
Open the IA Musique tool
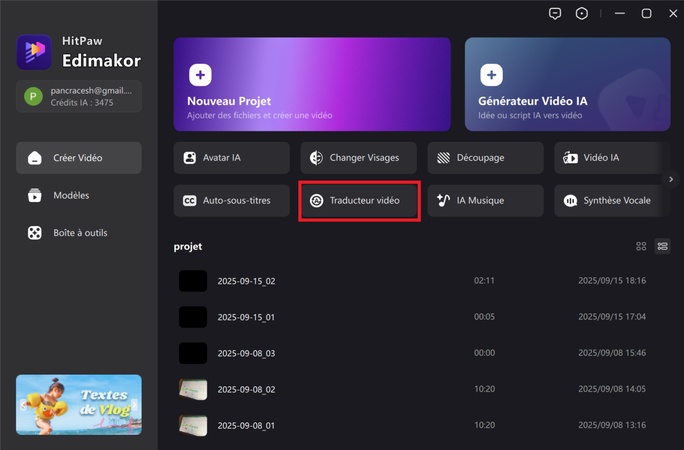click(x=485, y=200)
